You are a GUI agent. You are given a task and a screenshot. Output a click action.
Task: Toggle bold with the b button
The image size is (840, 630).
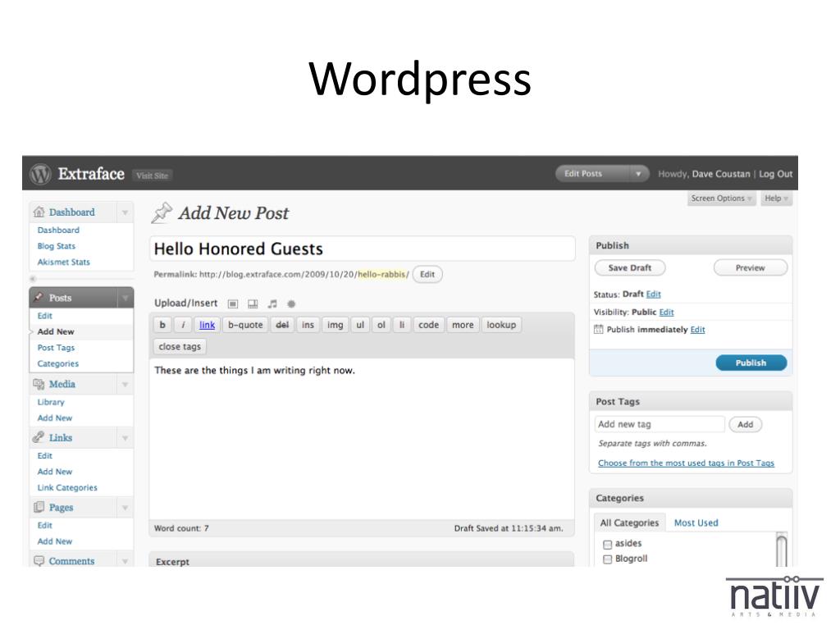point(162,325)
